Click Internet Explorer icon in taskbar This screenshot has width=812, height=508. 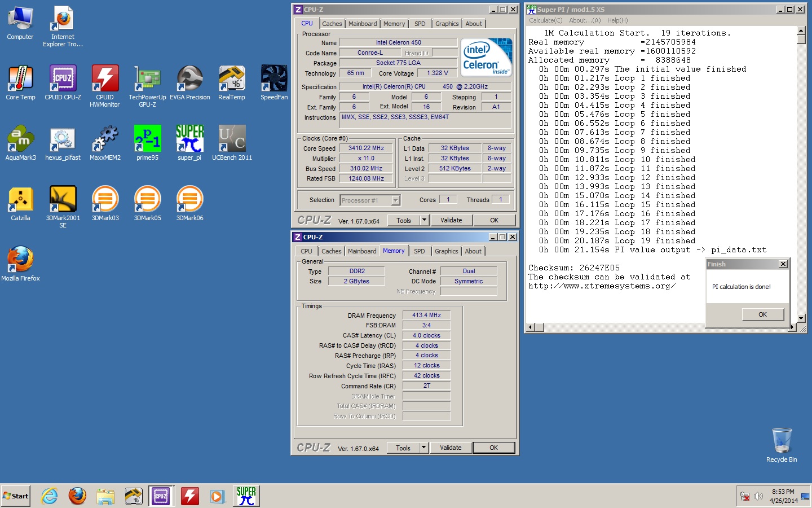50,496
